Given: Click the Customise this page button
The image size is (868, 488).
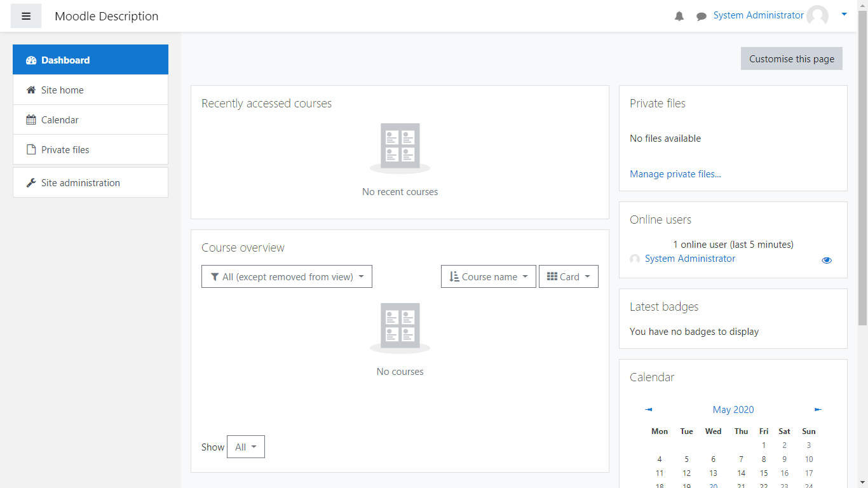Looking at the screenshot, I should pyautogui.click(x=791, y=58).
